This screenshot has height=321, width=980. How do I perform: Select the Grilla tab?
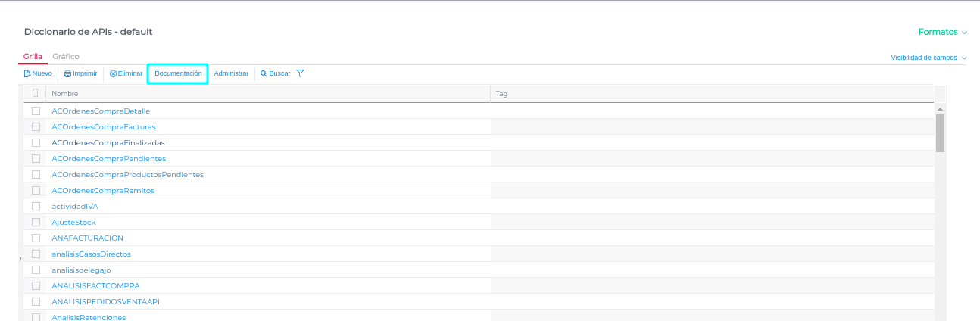[33, 57]
